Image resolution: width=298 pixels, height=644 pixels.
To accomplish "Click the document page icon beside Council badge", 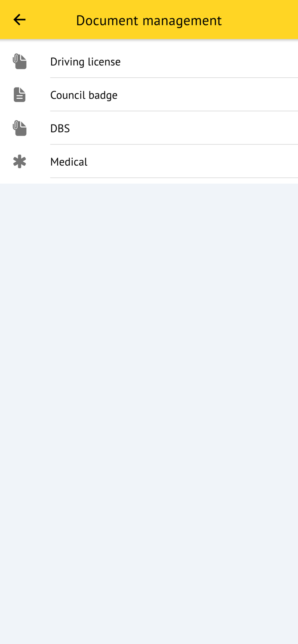I will tap(19, 95).
